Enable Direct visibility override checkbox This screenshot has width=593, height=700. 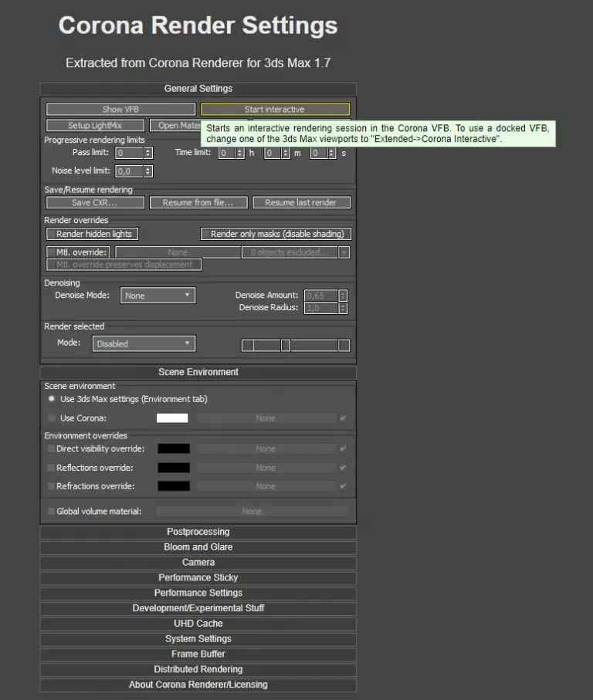click(52, 448)
